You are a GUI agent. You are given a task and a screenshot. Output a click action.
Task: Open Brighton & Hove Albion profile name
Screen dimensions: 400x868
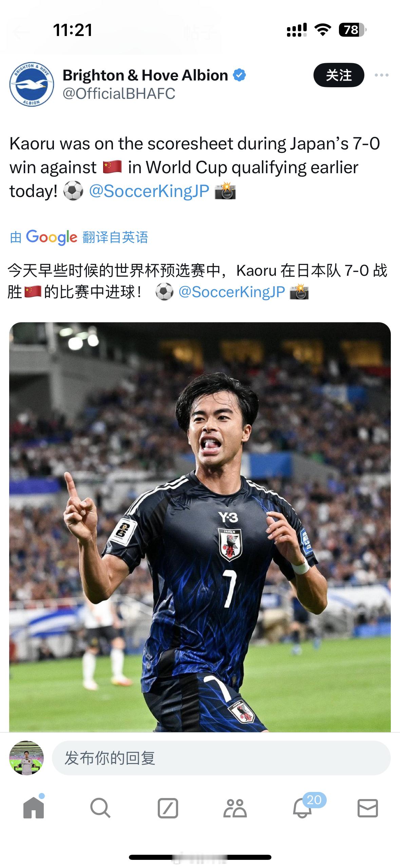145,75
